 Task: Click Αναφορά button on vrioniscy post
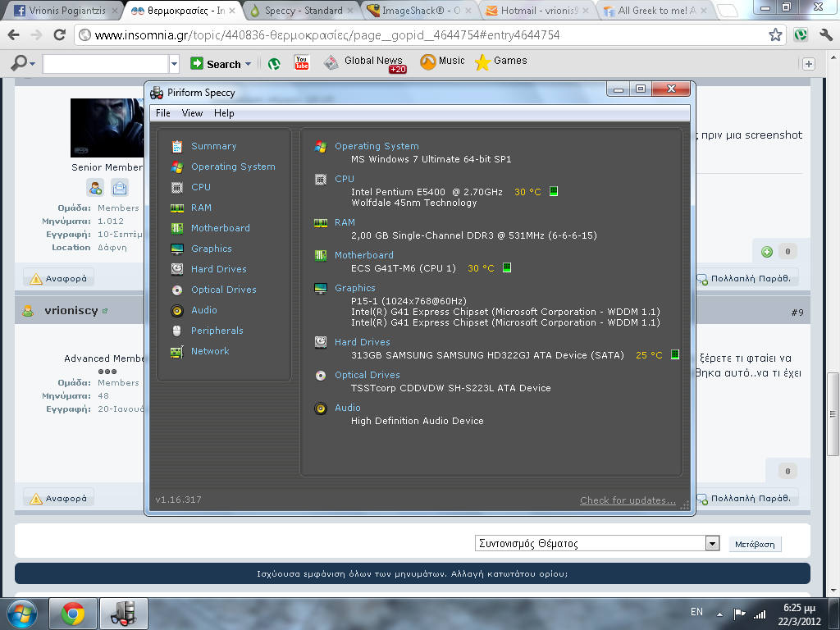tap(59, 498)
